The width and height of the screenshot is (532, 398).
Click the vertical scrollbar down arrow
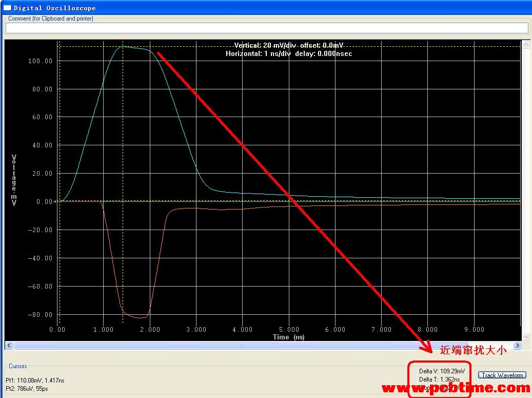point(526,336)
